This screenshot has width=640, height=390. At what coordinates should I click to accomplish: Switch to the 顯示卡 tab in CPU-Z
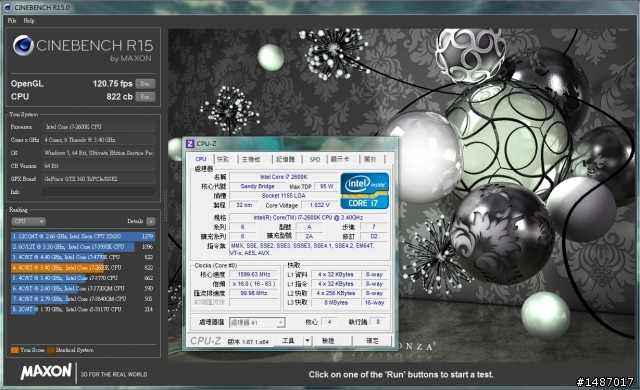coord(340,159)
